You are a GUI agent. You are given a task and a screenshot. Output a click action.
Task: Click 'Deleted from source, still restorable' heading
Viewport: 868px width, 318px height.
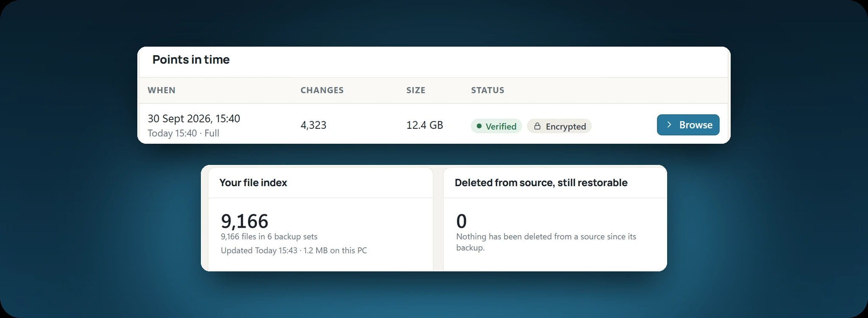(541, 183)
